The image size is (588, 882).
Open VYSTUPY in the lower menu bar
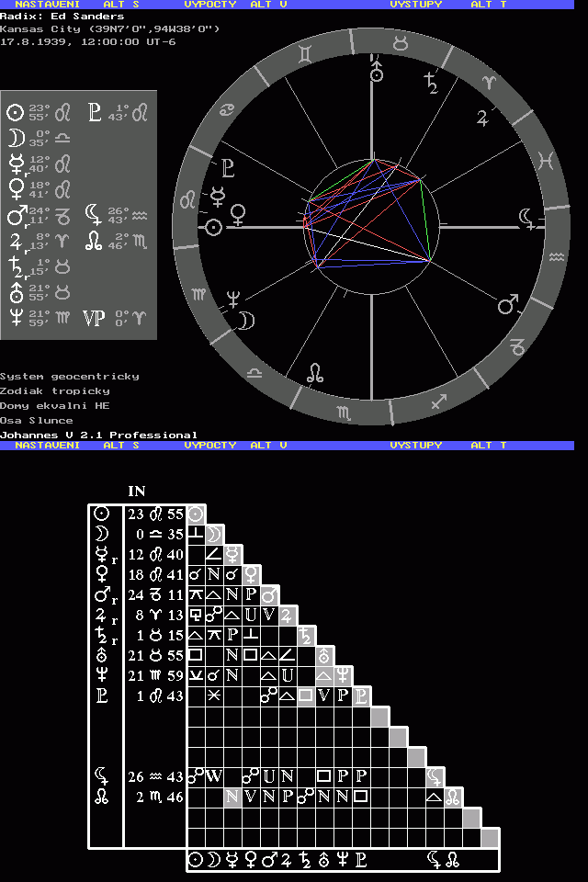point(415,445)
